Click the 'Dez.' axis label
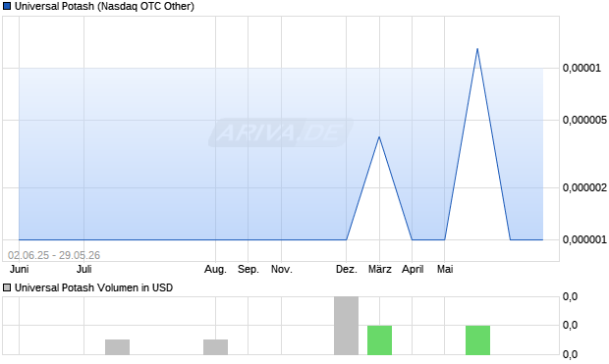The width and height of the screenshot is (609, 364). [347, 269]
